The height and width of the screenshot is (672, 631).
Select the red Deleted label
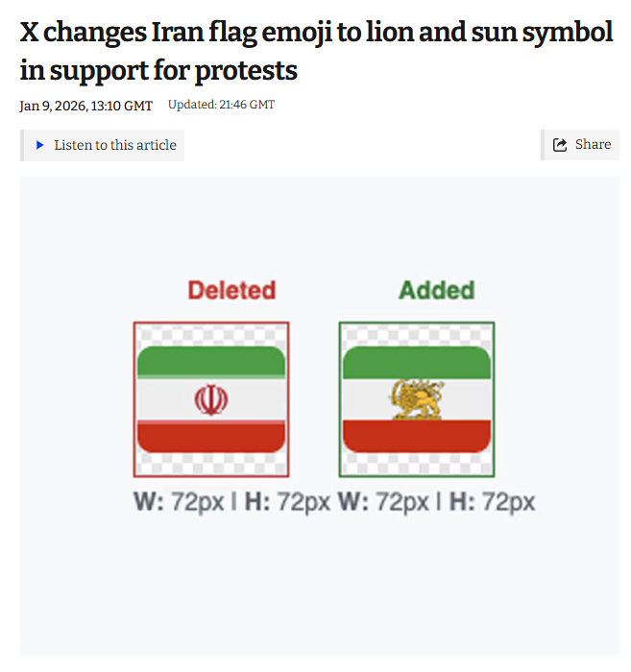tap(231, 290)
